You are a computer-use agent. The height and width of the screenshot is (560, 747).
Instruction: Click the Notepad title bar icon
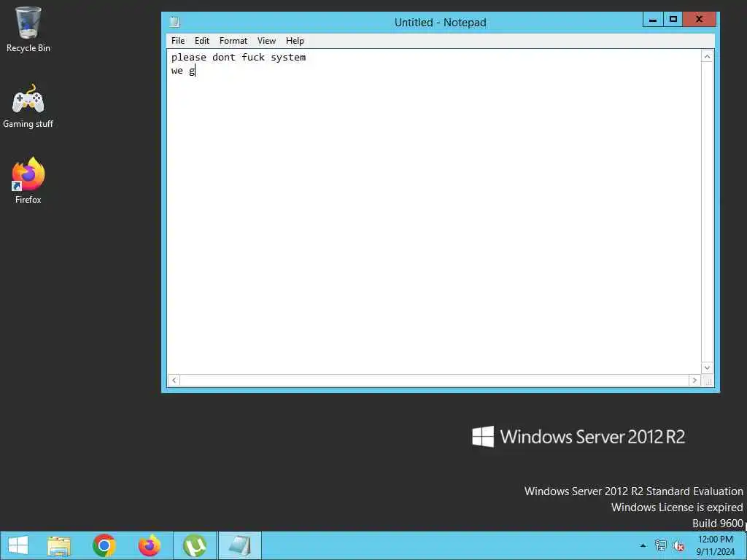click(x=175, y=22)
